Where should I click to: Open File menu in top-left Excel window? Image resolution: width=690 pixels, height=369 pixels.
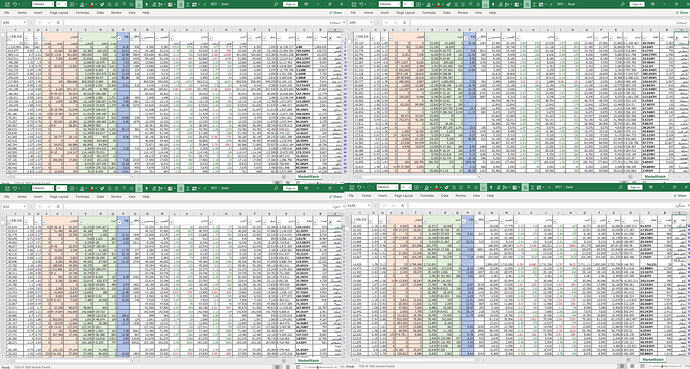pyautogui.click(x=7, y=13)
